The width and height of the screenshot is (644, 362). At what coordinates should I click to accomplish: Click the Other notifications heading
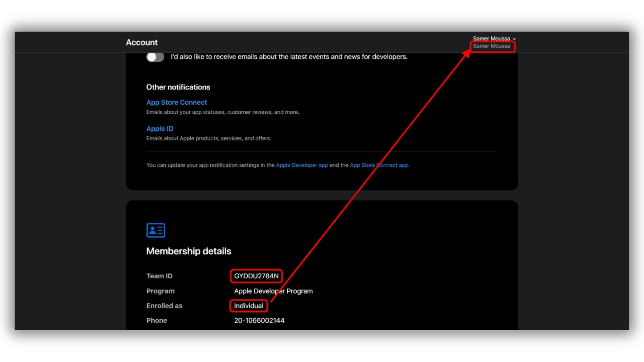(178, 87)
